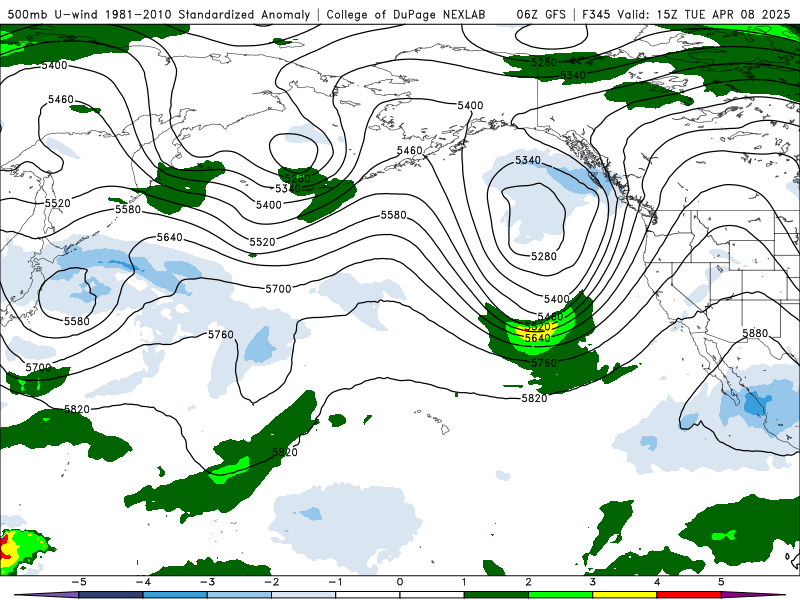Click the '06Z GFS' model run label

pos(541,14)
